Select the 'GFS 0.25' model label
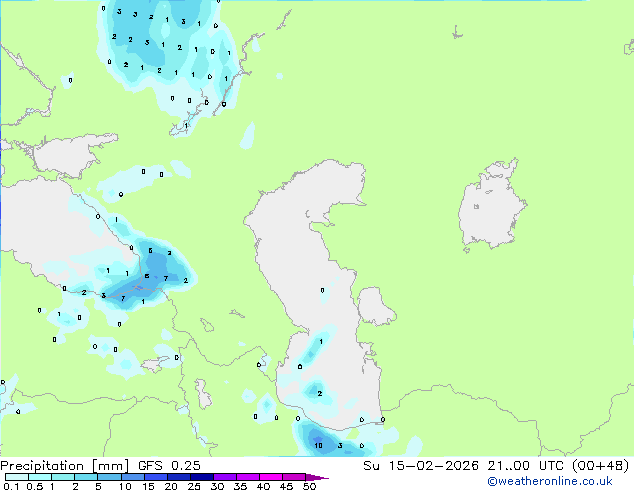The height and width of the screenshot is (490, 634). [x=169, y=466]
